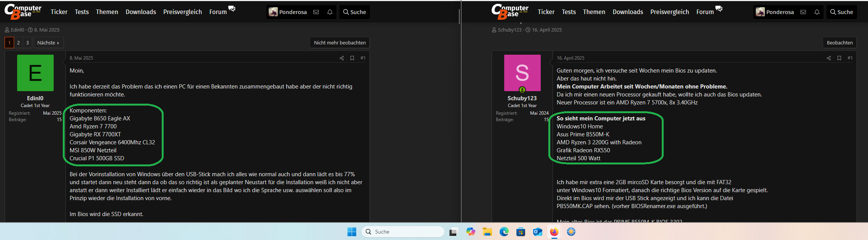This screenshot has width=868, height=240.
Task: Open Edinl0's green E avatar
Action: point(35,73)
